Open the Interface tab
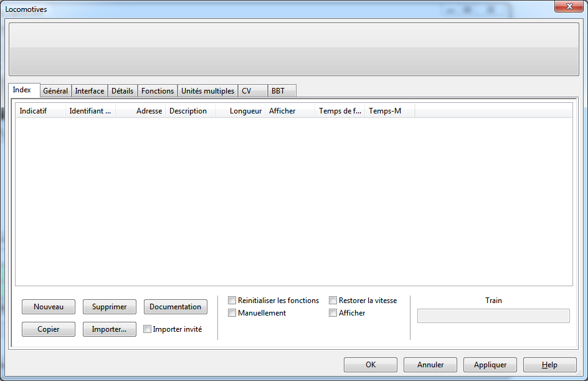 point(90,91)
